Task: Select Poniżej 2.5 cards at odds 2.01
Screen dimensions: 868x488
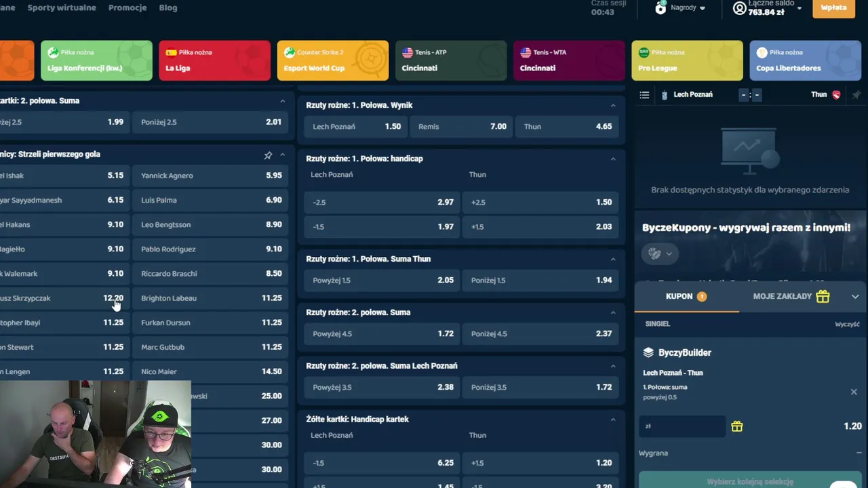Action: pyautogui.click(x=211, y=122)
